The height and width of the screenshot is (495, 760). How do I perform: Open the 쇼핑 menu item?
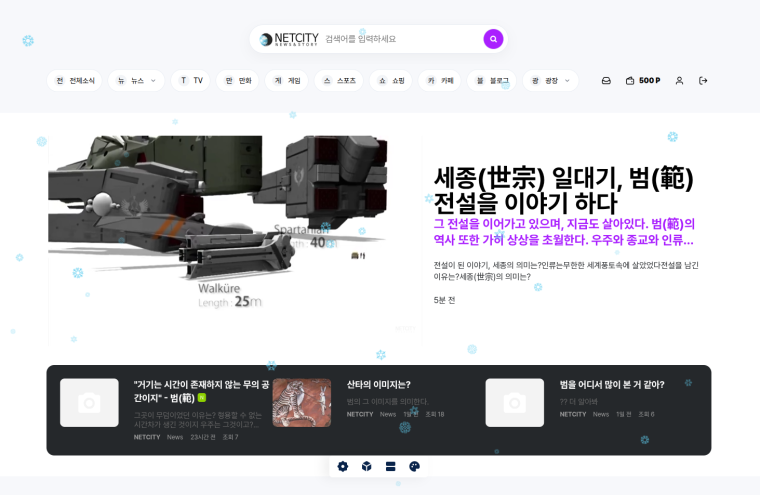[391, 81]
